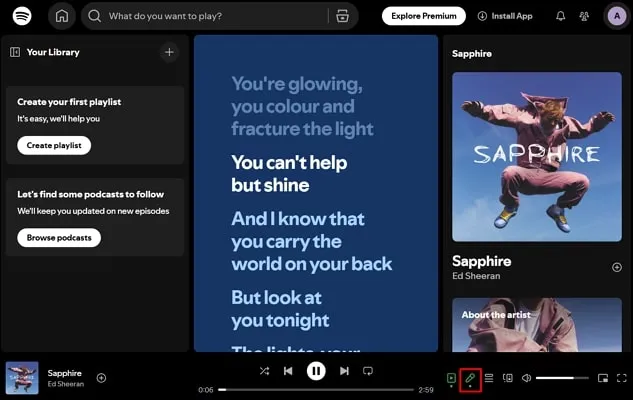The width and height of the screenshot is (633, 400).
Task: Open the mini player
Action: [x=602, y=378]
